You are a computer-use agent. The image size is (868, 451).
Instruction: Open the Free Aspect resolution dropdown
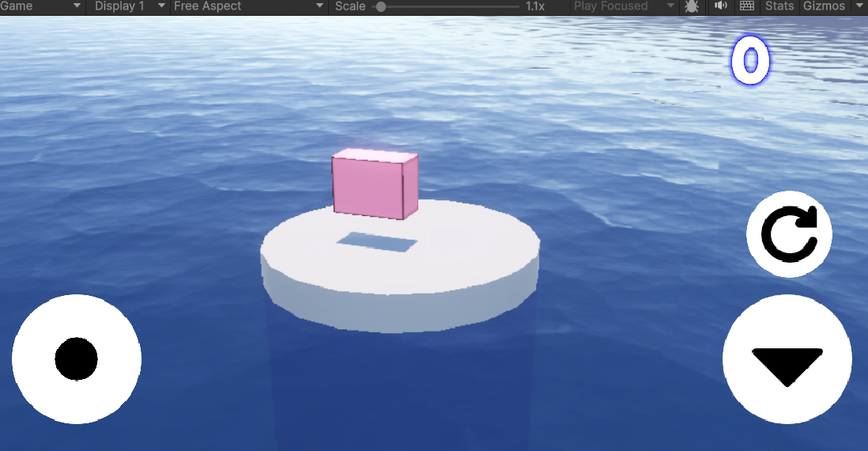click(248, 6)
